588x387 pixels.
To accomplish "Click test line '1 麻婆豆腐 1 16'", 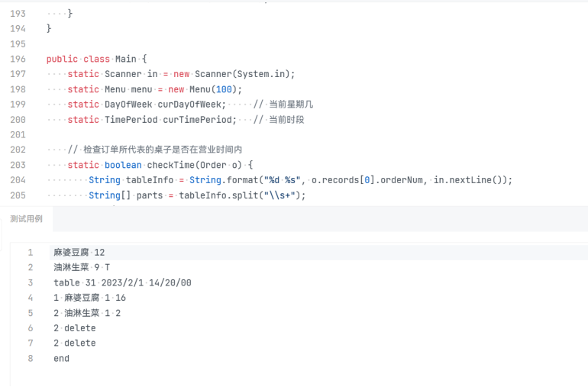I will click(89, 298).
